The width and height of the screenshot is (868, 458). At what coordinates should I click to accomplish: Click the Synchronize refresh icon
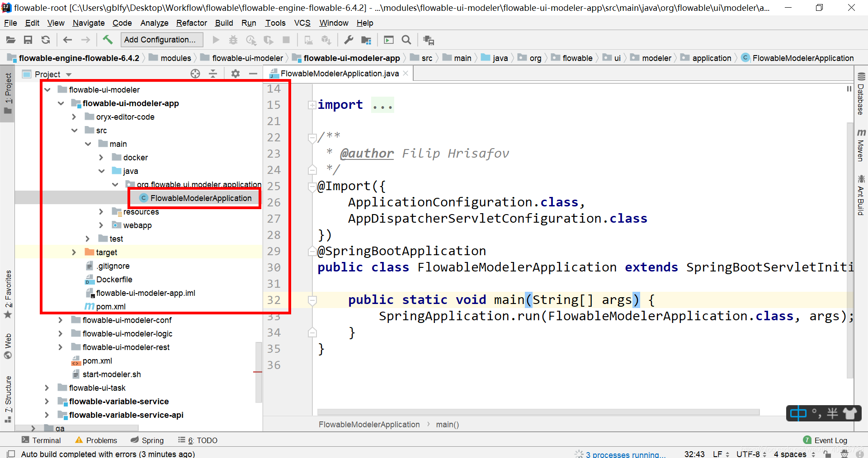[x=46, y=40]
